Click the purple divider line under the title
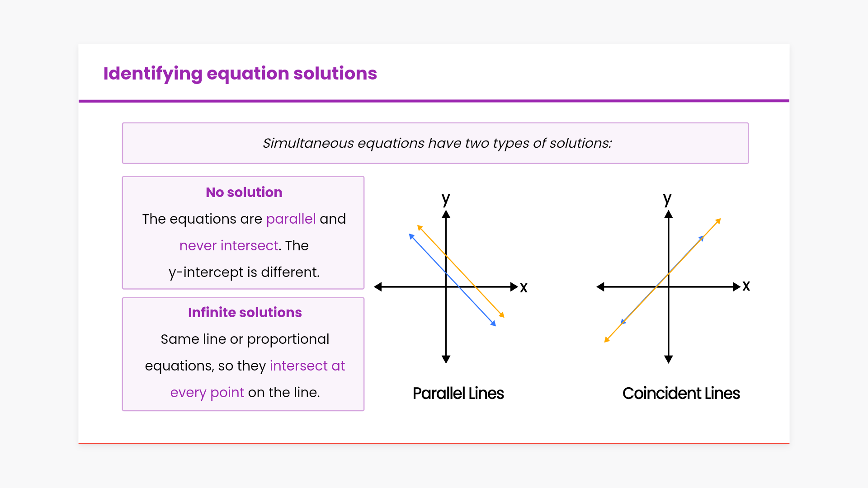The height and width of the screenshot is (488, 868). (x=434, y=101)
